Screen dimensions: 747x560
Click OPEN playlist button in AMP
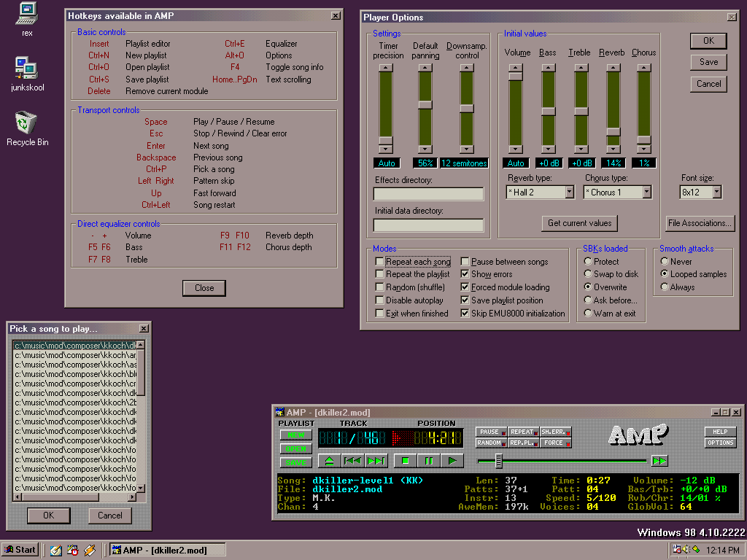(296, 448)
